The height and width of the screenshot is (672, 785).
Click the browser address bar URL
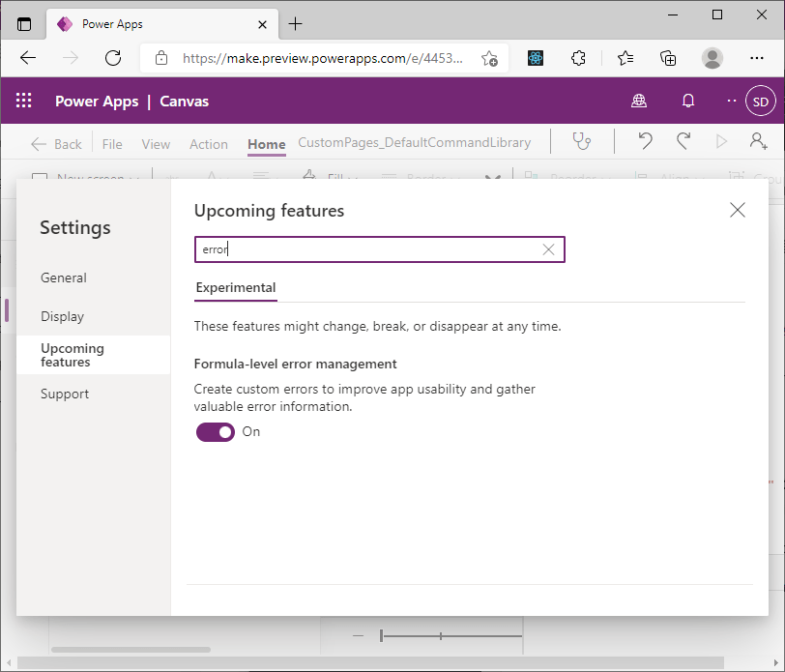323,59
